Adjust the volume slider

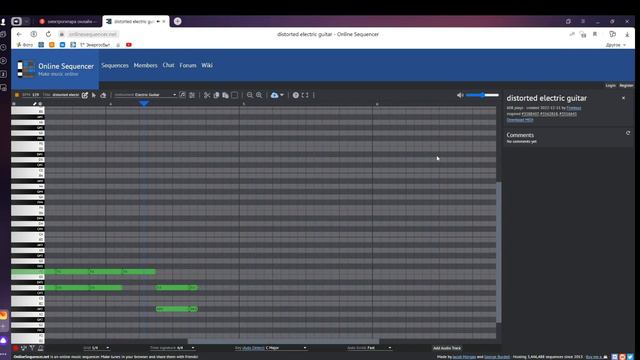coord(482,95)
